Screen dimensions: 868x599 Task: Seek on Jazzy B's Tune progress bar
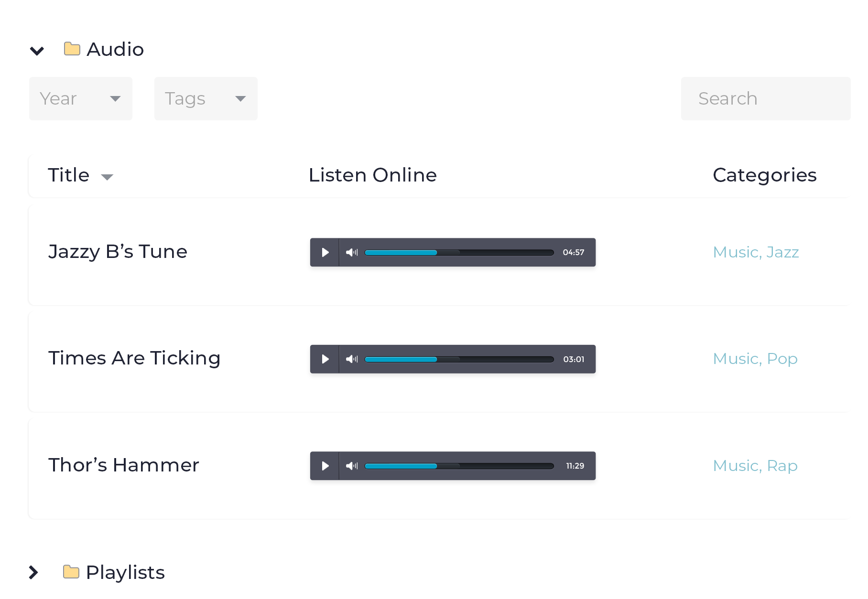pos(459,252)
